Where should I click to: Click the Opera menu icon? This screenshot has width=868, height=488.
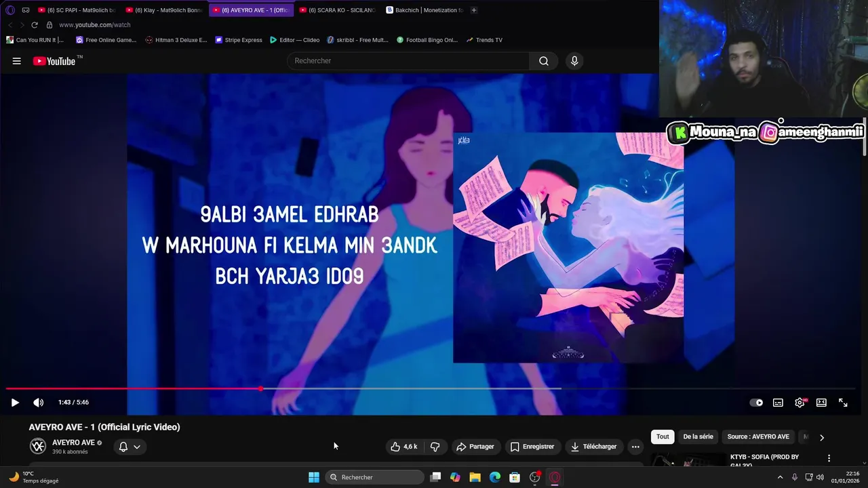coord(9,10)
